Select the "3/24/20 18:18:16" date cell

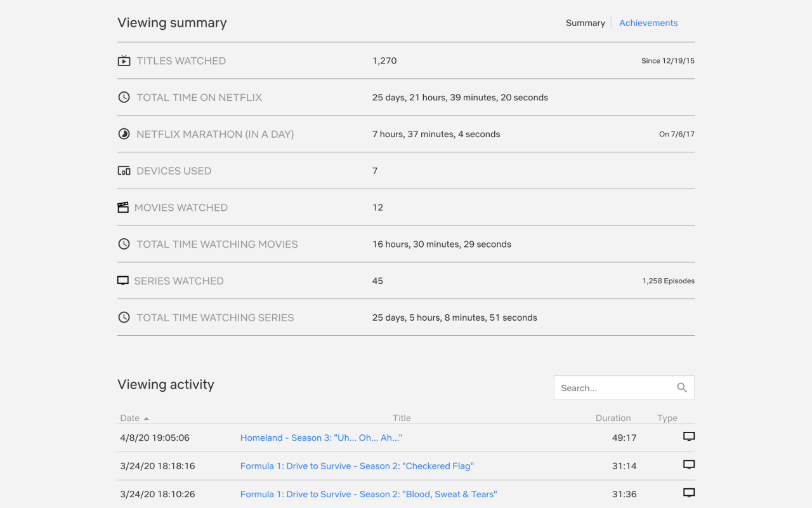(157, 466)
